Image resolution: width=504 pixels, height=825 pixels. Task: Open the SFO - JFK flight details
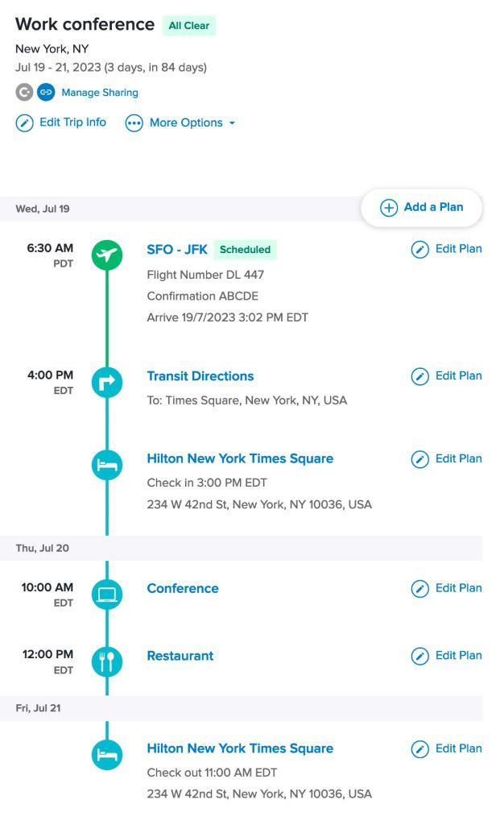(177, 250)
